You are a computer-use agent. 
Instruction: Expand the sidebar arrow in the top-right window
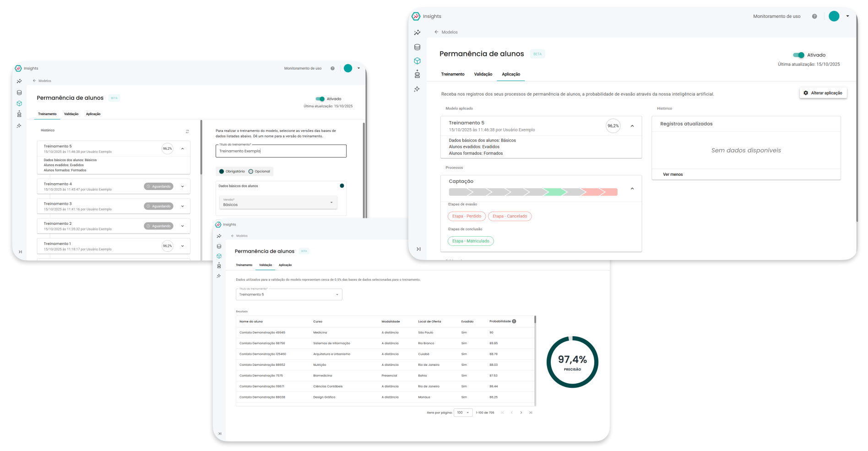pyautogui.click(x=418, y=249)
